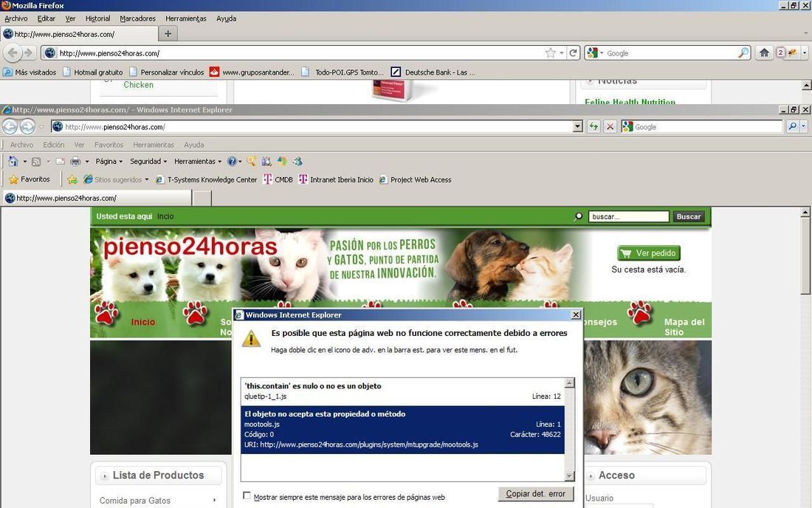Select IE pienso24horas tab
The image size is (812, 508).
pyautogui.click(x=97, y=198)
